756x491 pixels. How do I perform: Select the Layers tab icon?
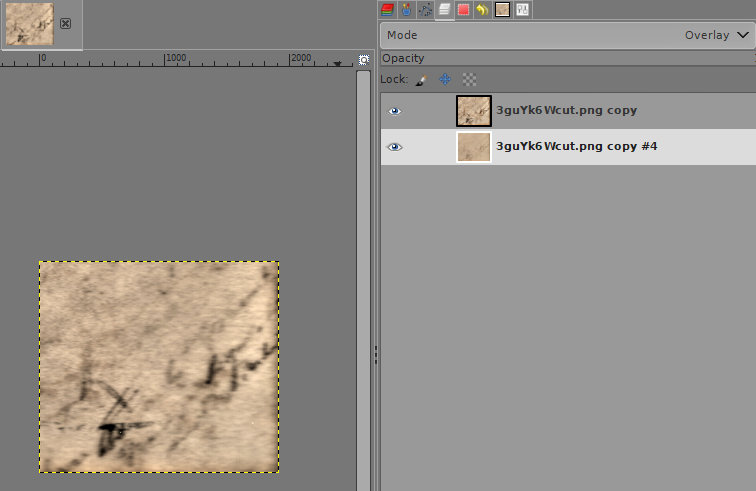coord(444,10)
